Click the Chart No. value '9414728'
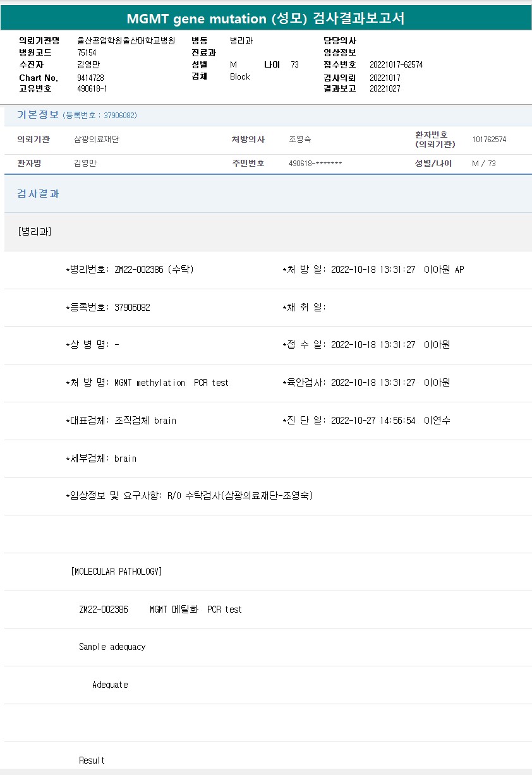The height and width of the screenshot is (775, 532). [x=90, y=78]
